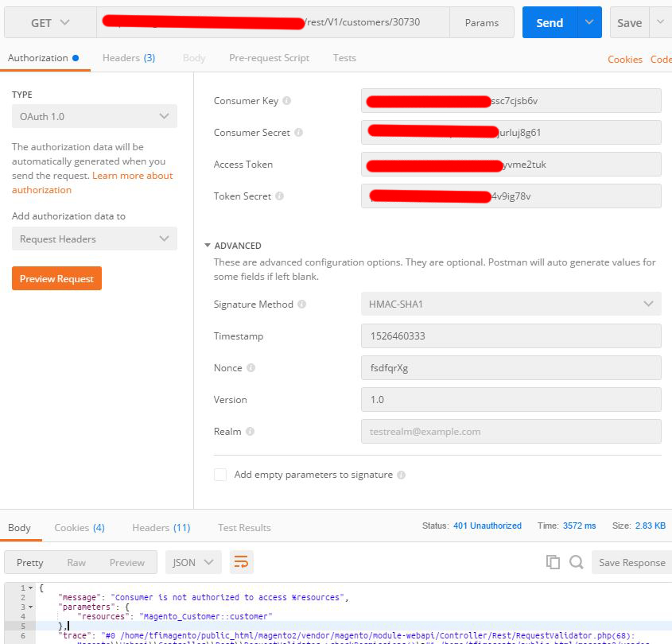The image size is (672, 644).
Task: Check 'Add empty parameters to signature'
Action: pos(219,474)
